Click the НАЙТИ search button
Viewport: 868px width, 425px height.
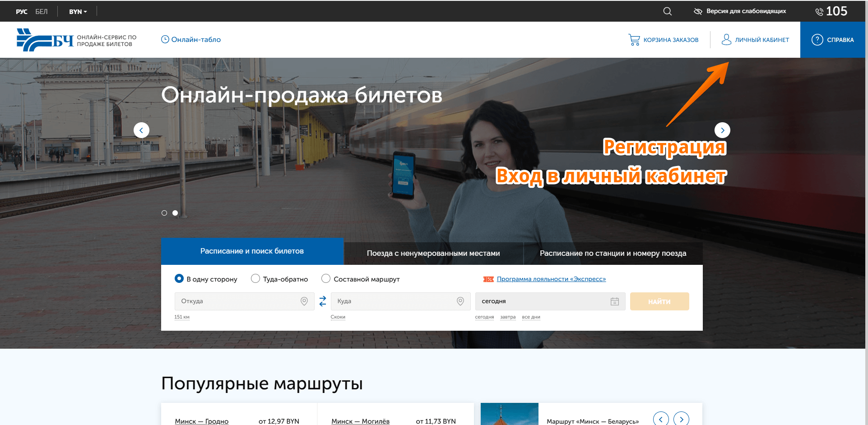tap(659, 301)
